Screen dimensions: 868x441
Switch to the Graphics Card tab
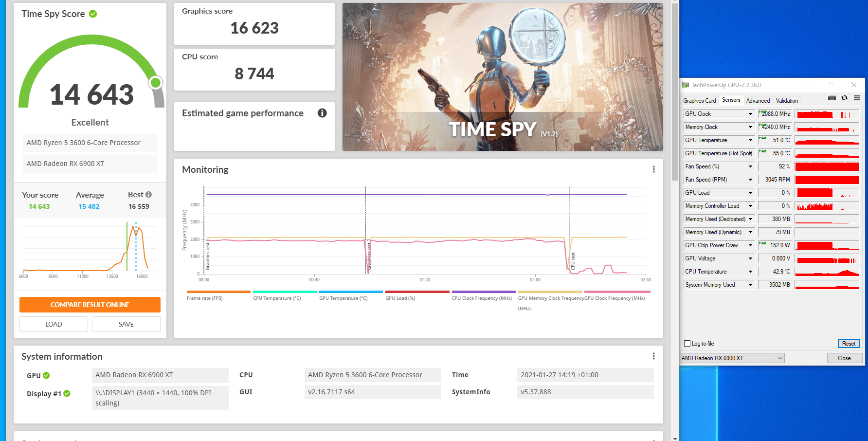click(699, 101)
